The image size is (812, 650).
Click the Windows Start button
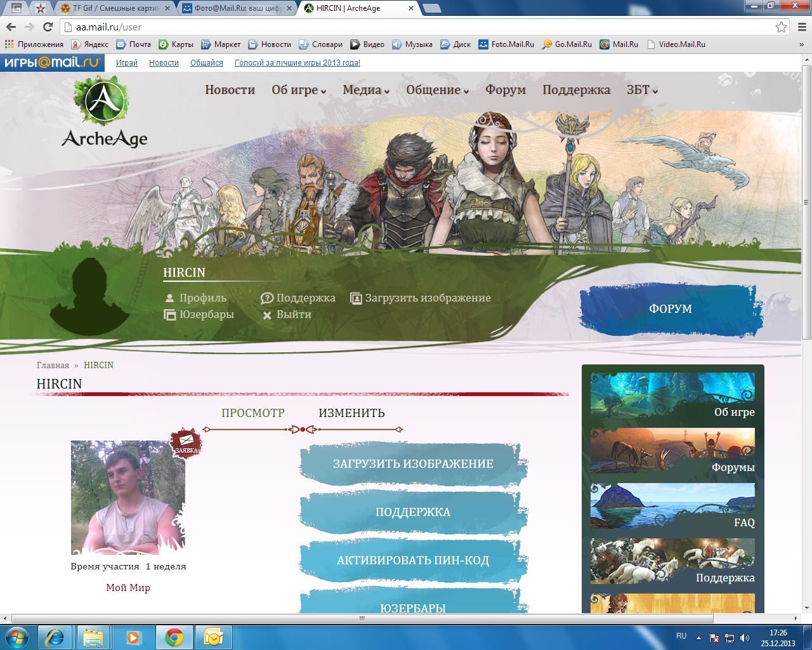[17, 637]
